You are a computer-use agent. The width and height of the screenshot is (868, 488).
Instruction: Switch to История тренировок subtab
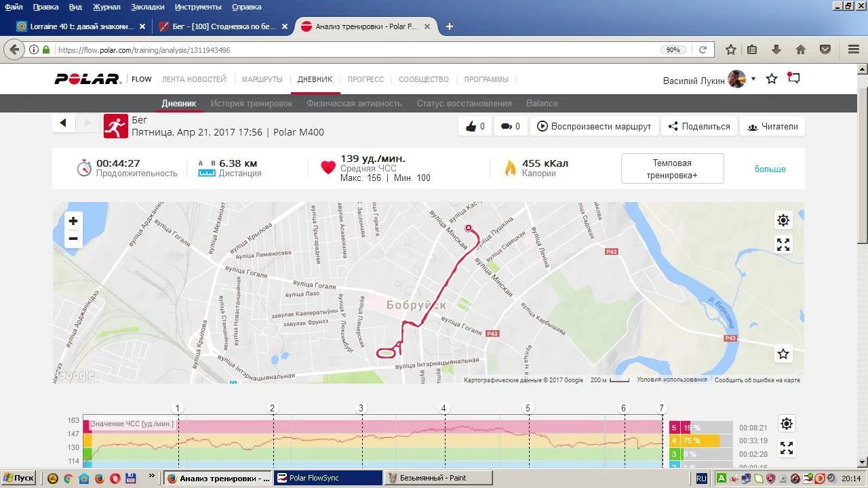[x=252, y=104]
